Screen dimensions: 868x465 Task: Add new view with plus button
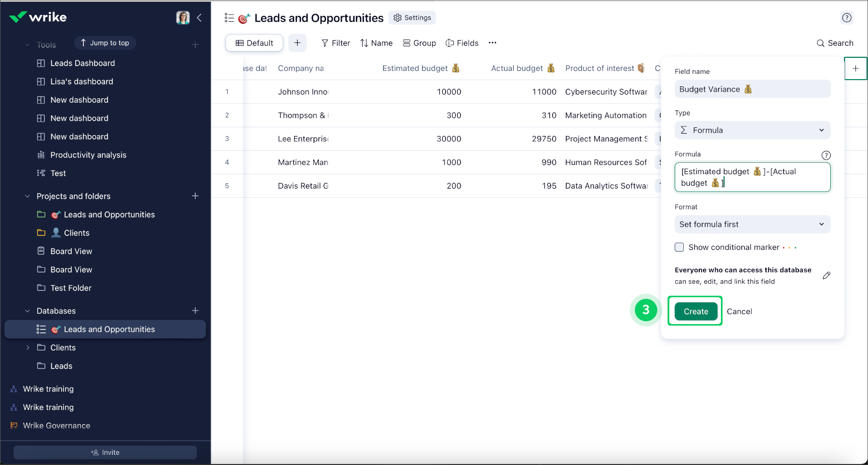coord(297,43)
